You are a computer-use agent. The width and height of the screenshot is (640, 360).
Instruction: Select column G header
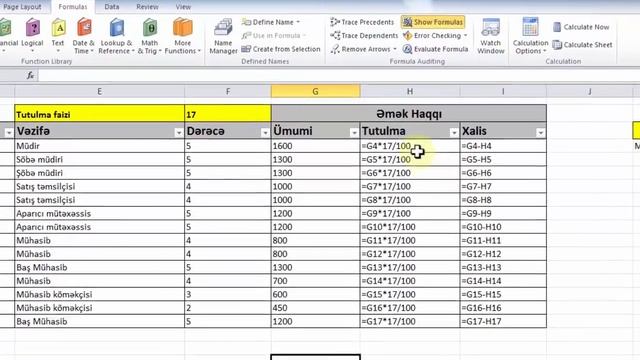pos(316,91)
